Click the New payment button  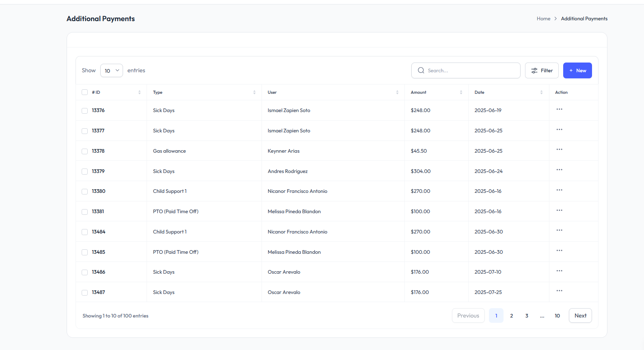click(577, 71)
